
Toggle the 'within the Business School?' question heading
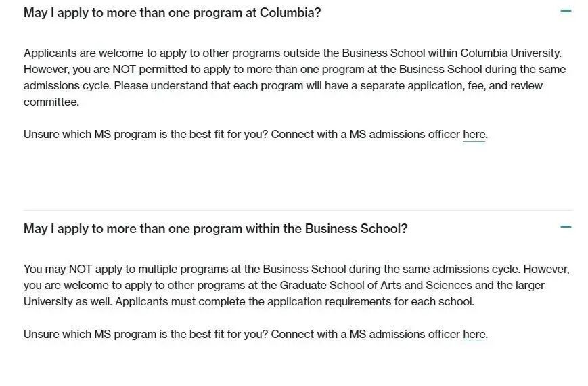coord(215,229)
